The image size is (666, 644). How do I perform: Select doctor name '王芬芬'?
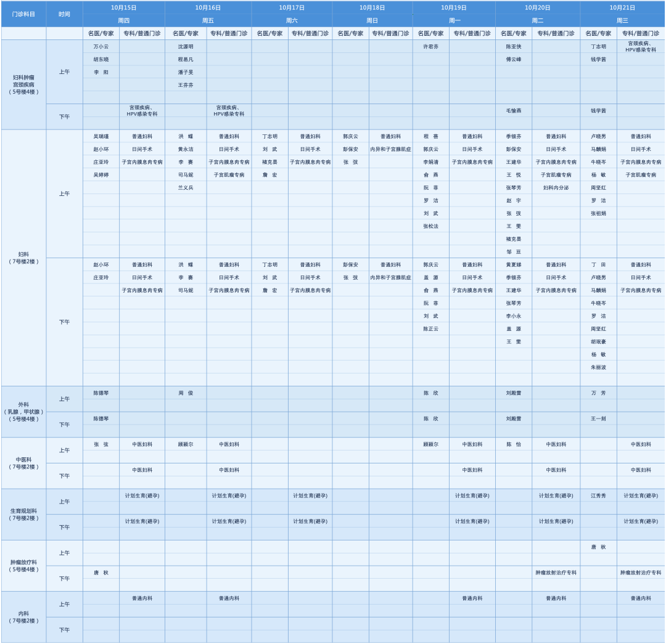[x=186, y=85]
